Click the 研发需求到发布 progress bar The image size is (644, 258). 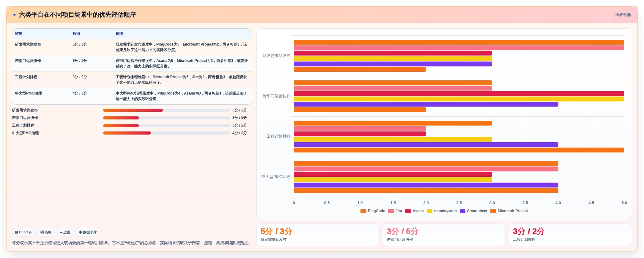(x=167, y=110)
